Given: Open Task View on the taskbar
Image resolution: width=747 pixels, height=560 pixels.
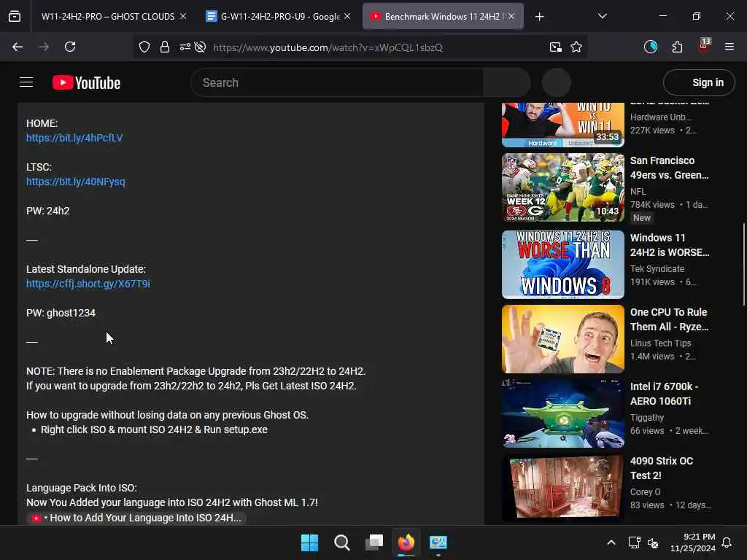Looking at the screenshot, I should (x=374, y=542).
